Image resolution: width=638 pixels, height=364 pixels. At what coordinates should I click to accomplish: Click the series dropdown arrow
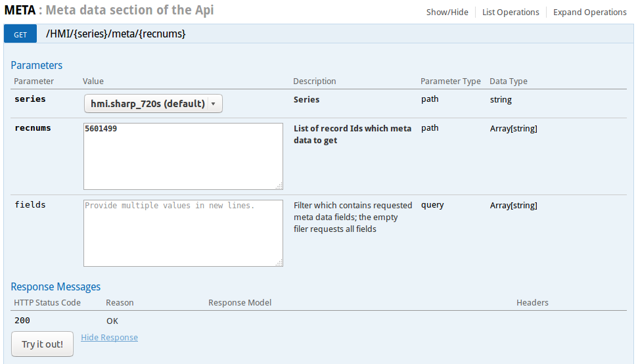tap(214, 104)
